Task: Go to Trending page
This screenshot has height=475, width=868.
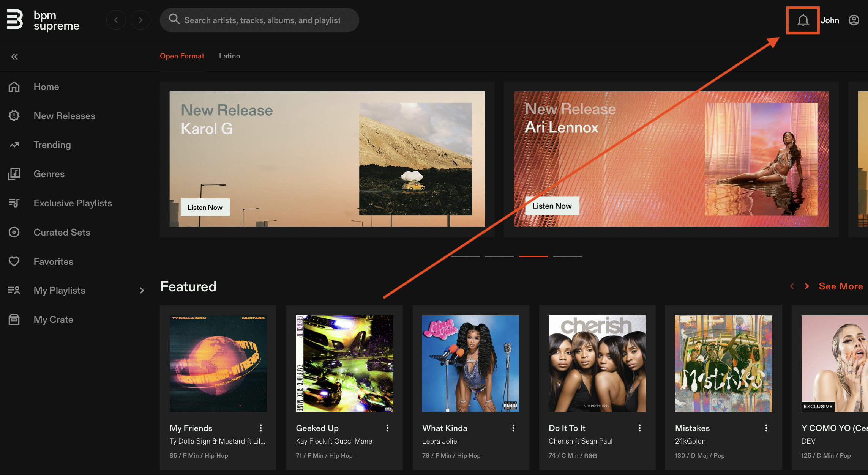Action: pos(52,145)
